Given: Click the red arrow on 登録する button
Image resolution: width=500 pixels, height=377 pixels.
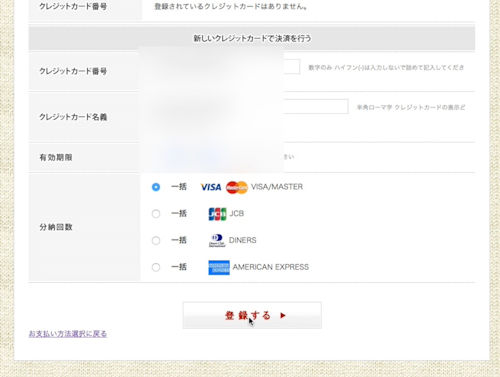Looking at the screenshot, I should point(283,315).
